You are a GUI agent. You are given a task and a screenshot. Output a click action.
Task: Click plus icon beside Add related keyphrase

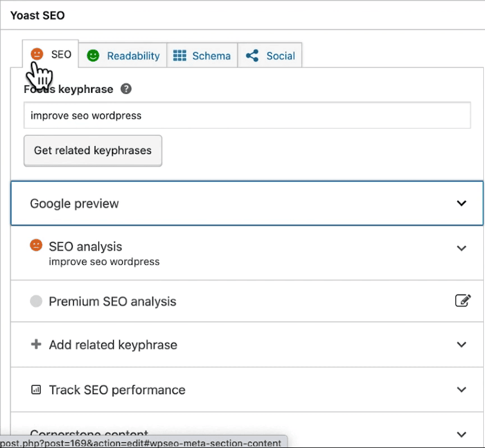(36, 344)
